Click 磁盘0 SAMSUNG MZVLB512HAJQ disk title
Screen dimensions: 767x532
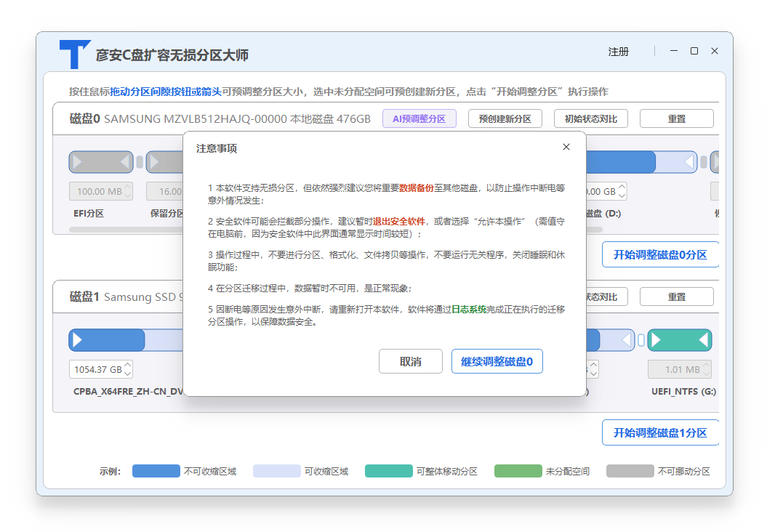pos(220,118)
